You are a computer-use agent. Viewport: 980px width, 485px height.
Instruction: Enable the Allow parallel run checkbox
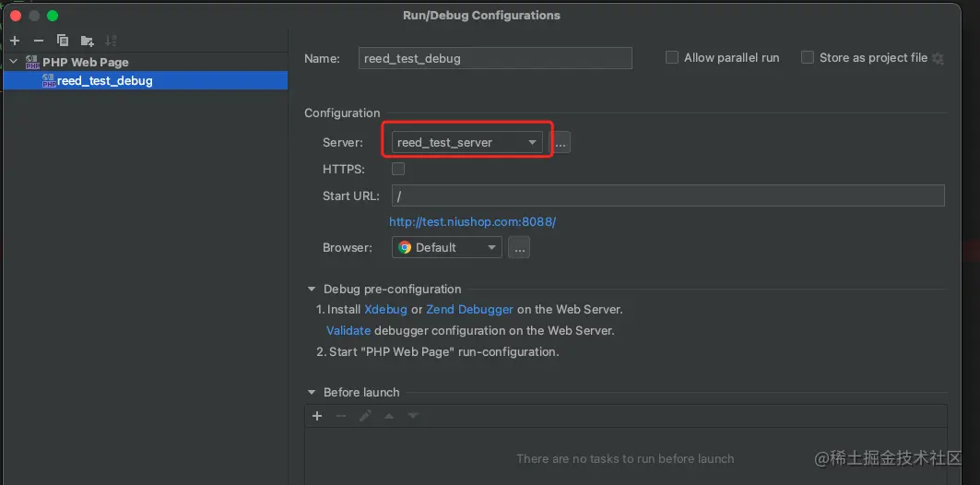tap(672, 57)
